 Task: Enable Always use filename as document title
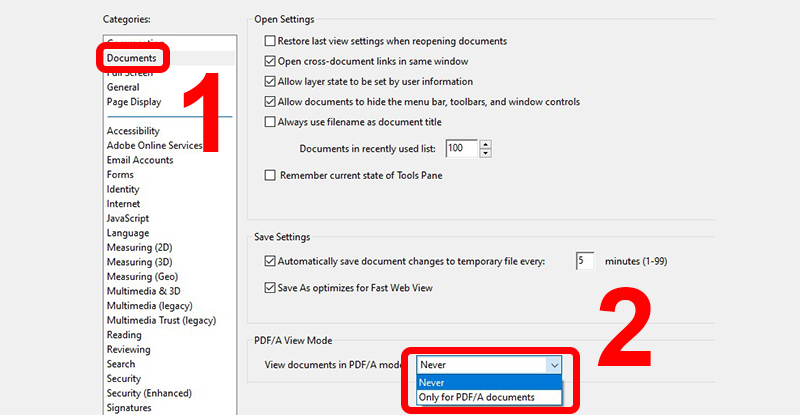[269, 122]
